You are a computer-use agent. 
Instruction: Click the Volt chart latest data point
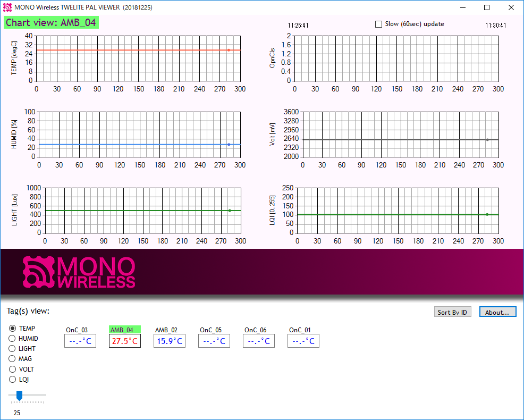(x=487, y=140)
